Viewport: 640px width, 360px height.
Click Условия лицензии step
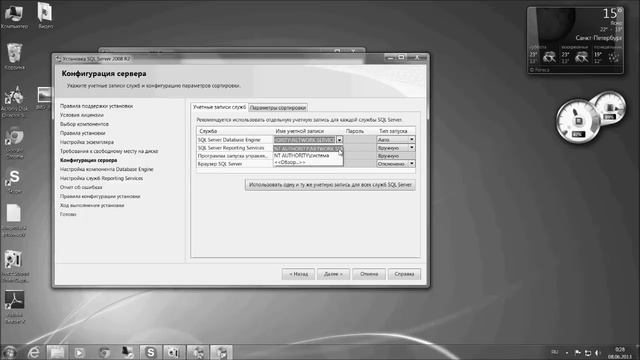point(82,115)
